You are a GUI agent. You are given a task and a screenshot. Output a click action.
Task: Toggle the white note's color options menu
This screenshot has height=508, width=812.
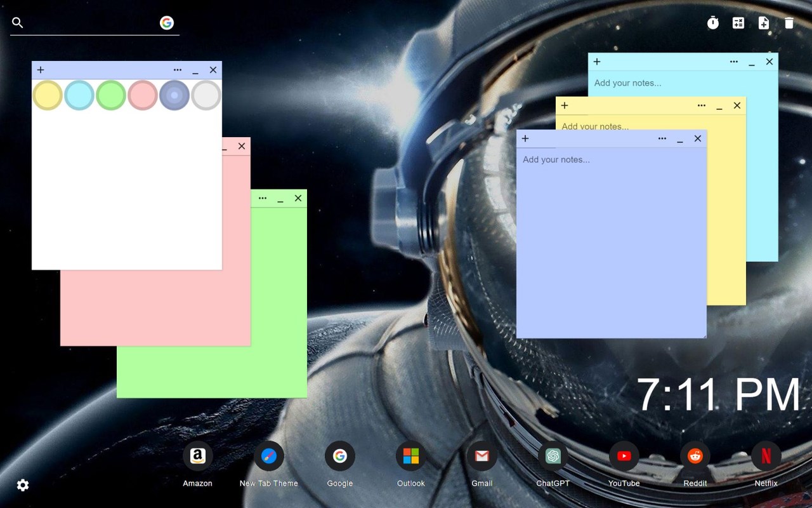click(x=178, y=70)
